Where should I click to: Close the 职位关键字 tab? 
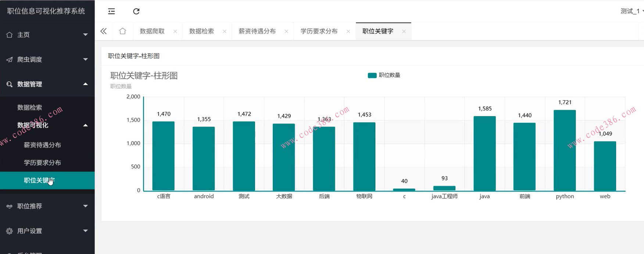click(404, 32)
